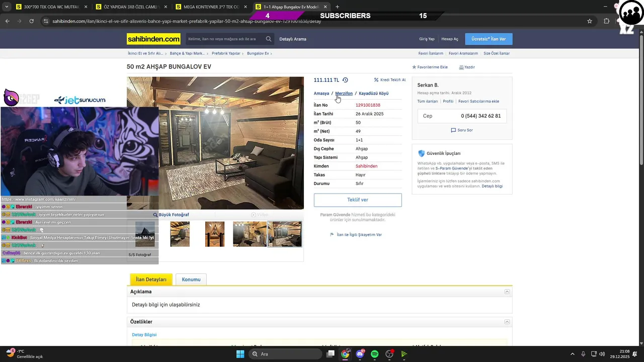Switch to the Konumu tab
Screen dimensions: 644x362
click(x=191, y=280)
